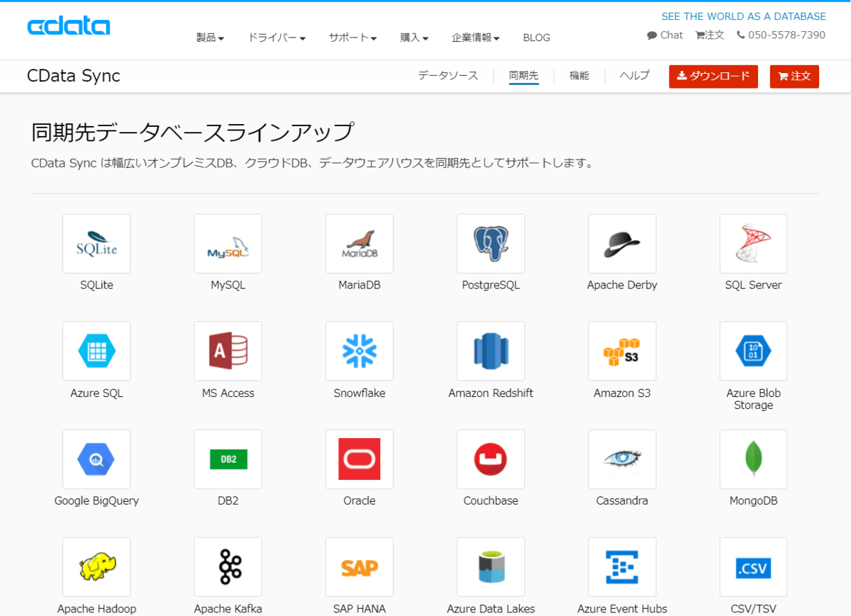This screenshot has width=851, height=616.
Task: Select the 同期先 tab
Action: click(524, 75)
